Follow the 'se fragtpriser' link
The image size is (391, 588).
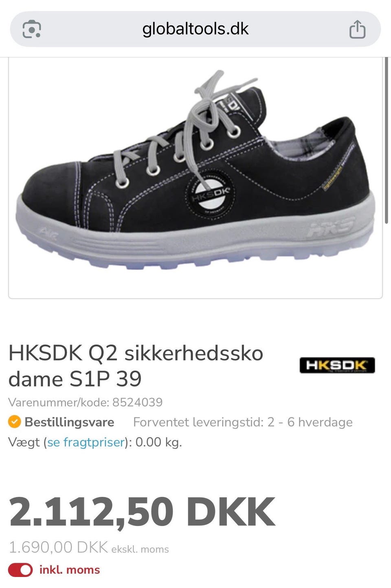pyautogui.click(x=86, y=442)
